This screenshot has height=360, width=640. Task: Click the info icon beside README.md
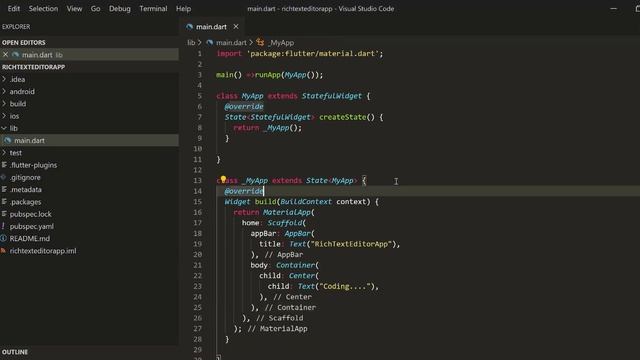4,238
